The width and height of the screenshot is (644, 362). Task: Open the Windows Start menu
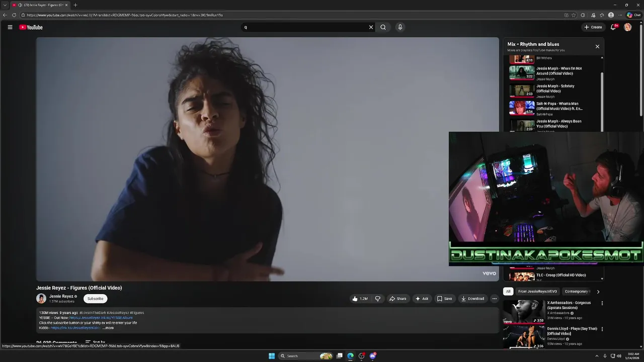pos(272,356)
